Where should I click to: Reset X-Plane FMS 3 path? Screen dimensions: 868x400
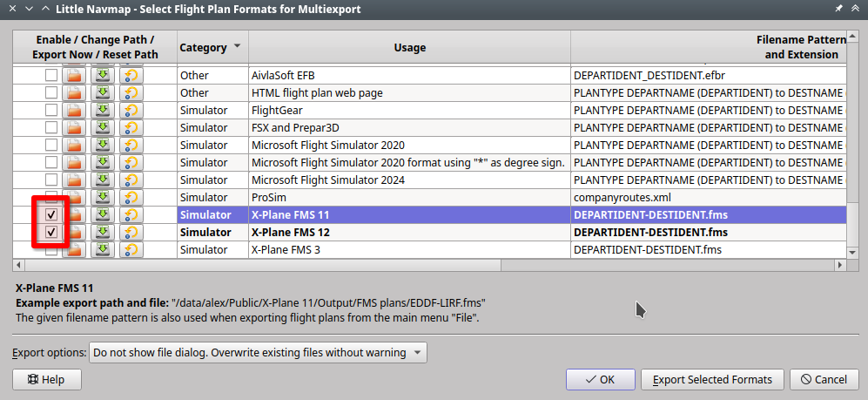point(131,250)
